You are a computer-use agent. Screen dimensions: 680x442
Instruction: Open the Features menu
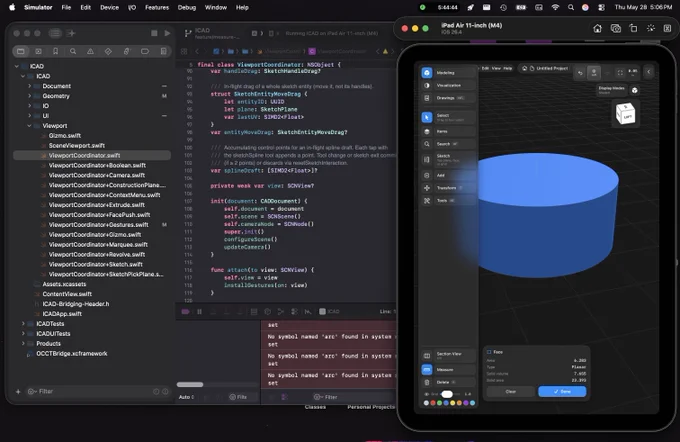click(x=157, y=7)
